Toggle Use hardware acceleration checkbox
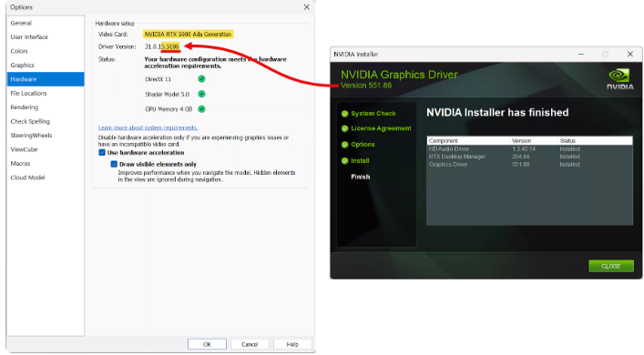Viewport: 644px width, 355px height. (102, 153)
